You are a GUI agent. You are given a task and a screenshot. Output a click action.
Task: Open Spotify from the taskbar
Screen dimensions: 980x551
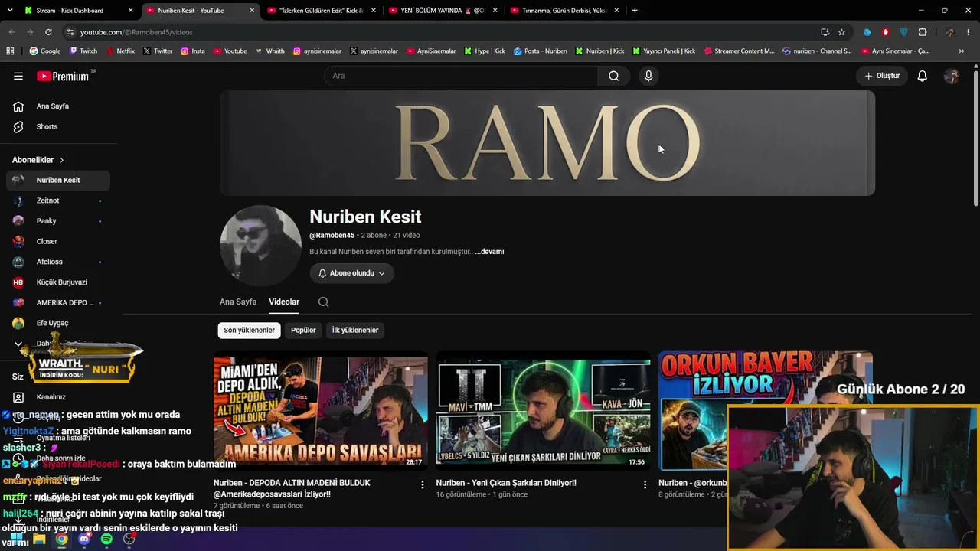tap(106, 539)
